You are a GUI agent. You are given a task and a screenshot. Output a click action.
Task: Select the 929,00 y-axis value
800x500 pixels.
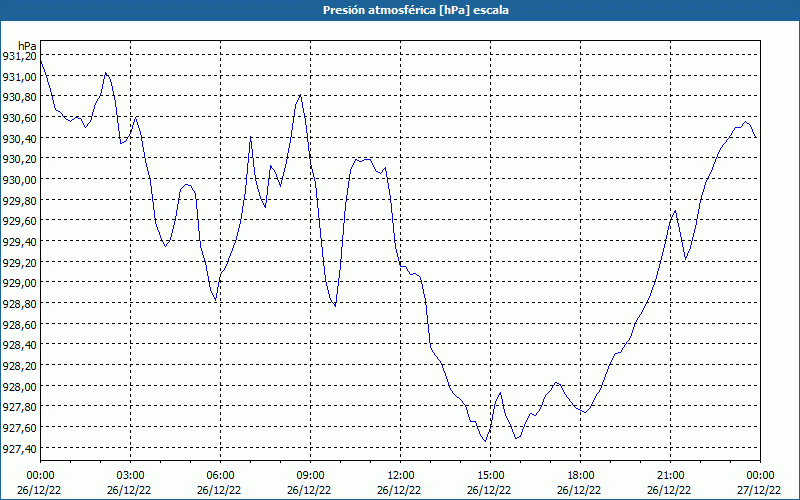[x=19, y=283]
